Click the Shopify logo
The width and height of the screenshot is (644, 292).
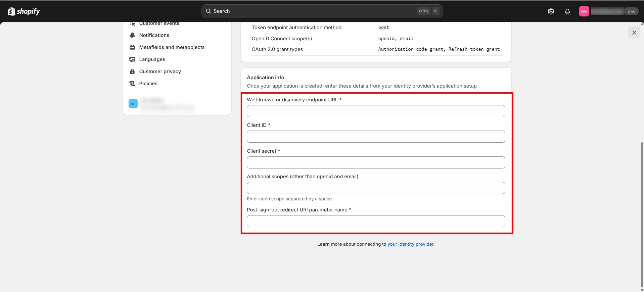point(24,11)
